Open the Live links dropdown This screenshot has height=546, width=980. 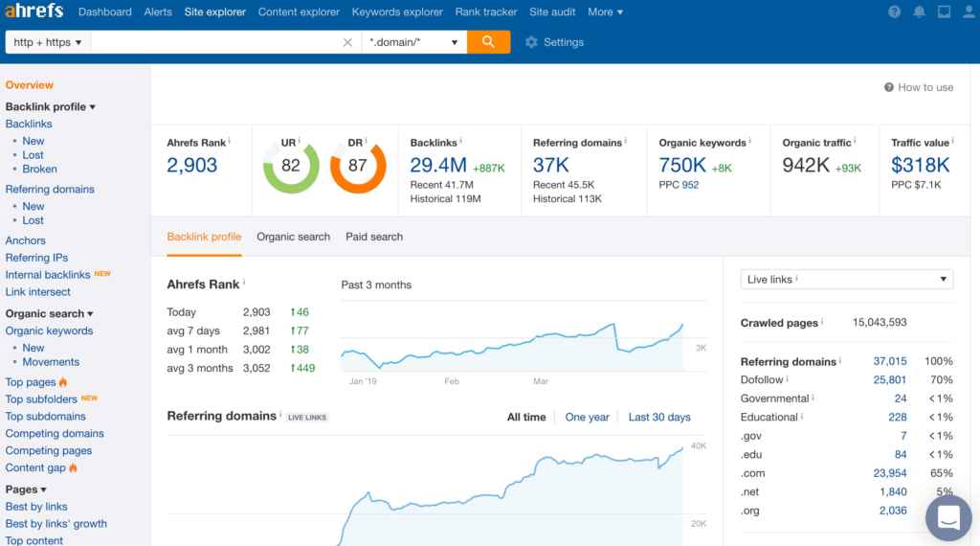click(846, 279)
